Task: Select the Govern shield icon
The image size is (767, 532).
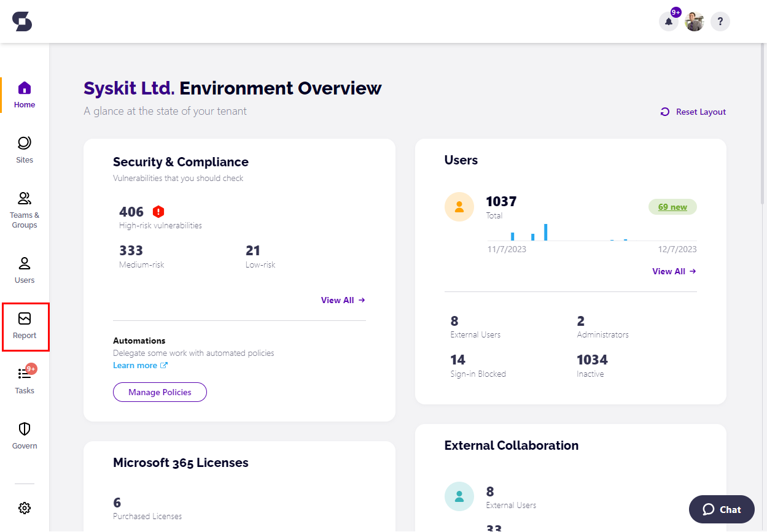Action: [x=24, y=434]
